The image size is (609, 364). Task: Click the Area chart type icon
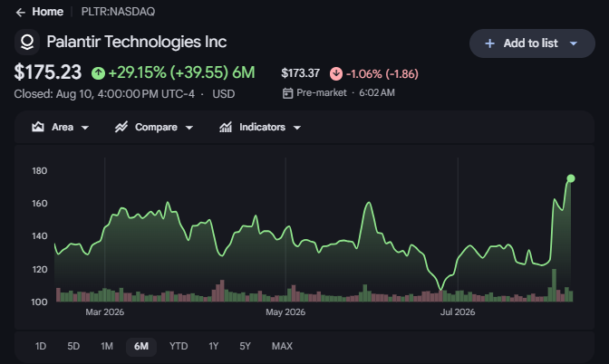click(x=38, y=127)
